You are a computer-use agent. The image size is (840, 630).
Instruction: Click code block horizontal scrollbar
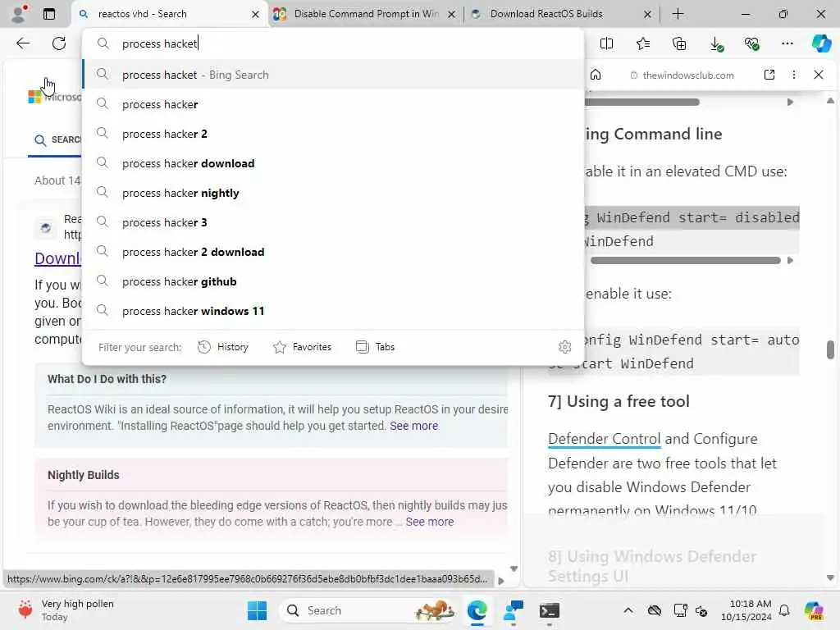(685, 260)
